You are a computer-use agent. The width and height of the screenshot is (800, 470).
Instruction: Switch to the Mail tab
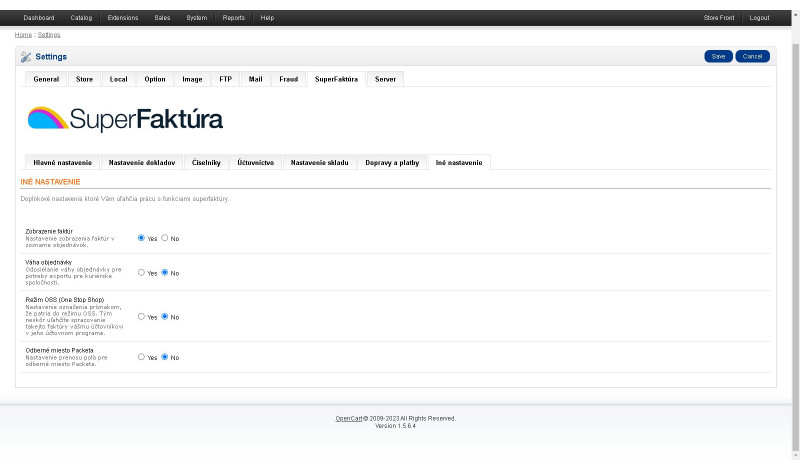pos(256,79)
